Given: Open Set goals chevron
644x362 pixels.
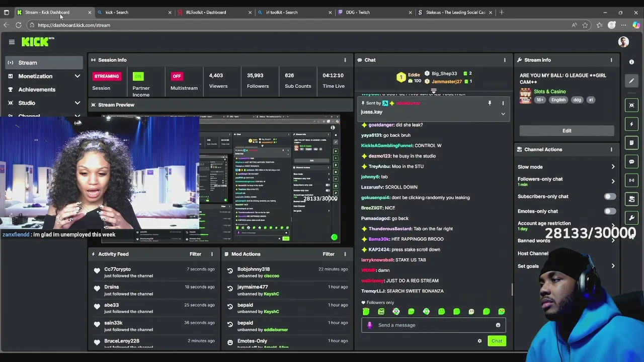Looking at the screenshot, I should (x=613, y=266).
